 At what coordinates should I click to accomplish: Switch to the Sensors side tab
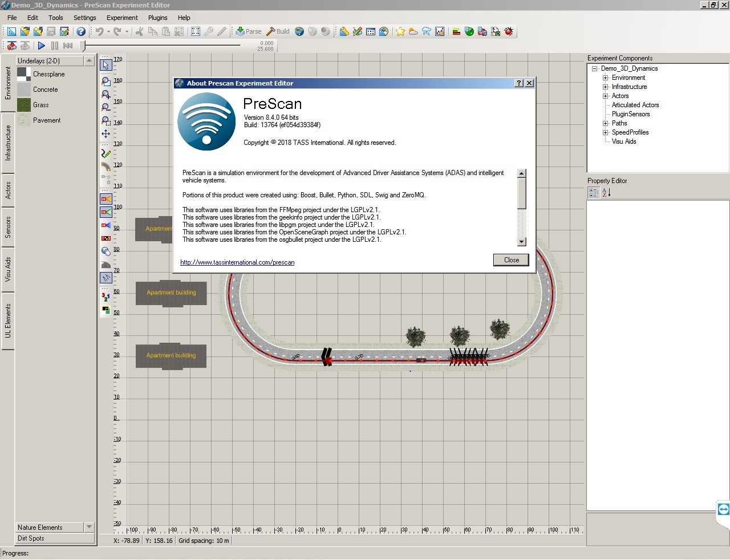[8, 227]
